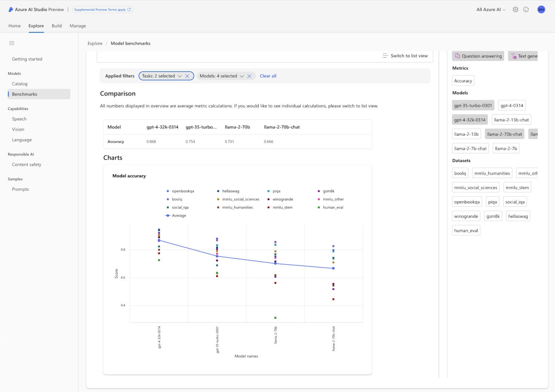The image size is (555, 392).
Task: Toggle openbookqa legend series marker
Action: click(x=168, y=191)
